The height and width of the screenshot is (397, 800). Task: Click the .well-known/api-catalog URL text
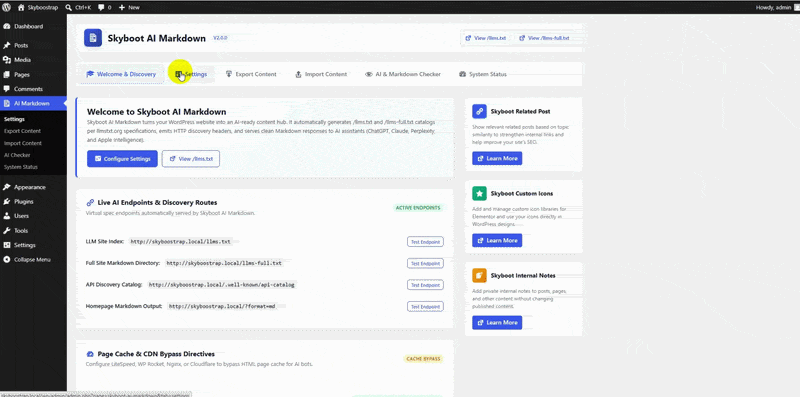coord(222,285)
